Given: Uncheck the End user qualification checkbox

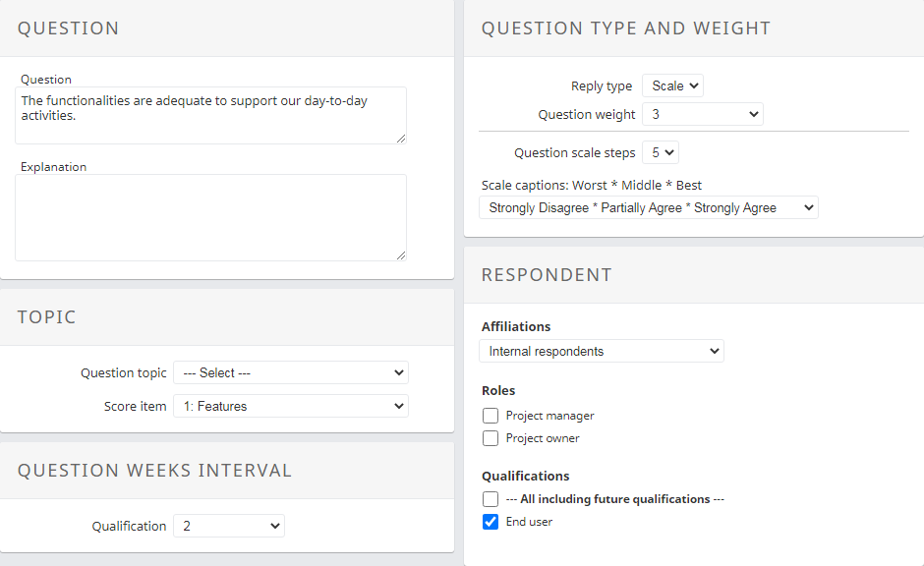Looking at the screenshot, I should [491, 522].
